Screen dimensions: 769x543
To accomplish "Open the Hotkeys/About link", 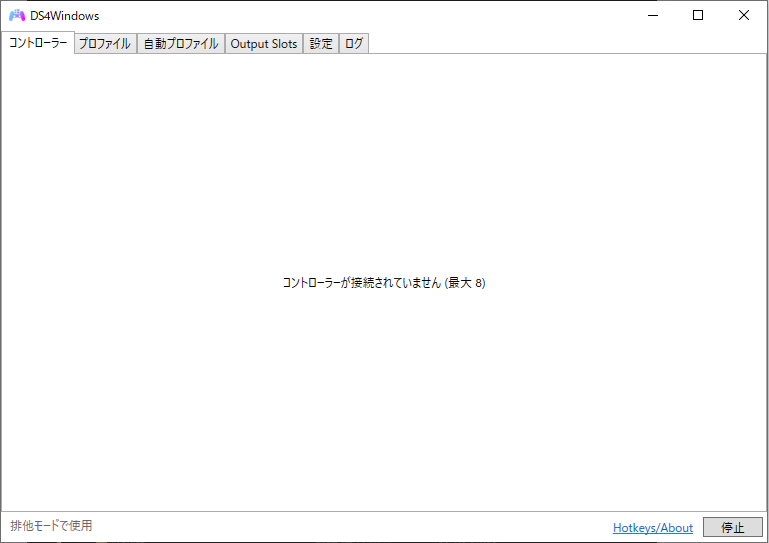I will click(x=653, y=528).
